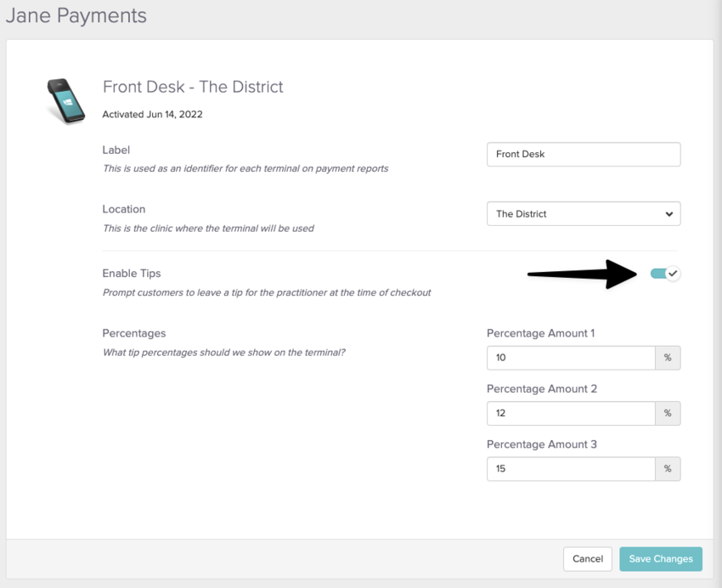Disable the Enable Tips toggle switch

pyautogui.click(x=665, y=274)
